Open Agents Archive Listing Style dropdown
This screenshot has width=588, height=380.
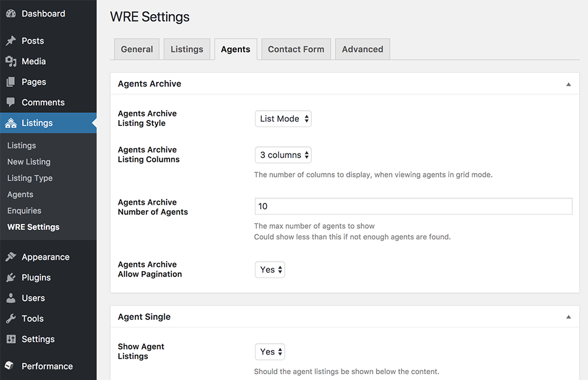283,119
